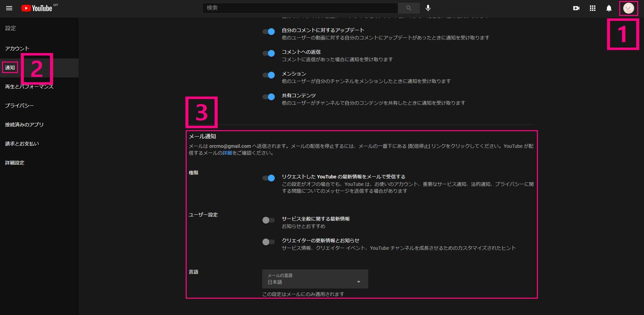Click the 詳細 link in mail notifications

tap(227, 153)
